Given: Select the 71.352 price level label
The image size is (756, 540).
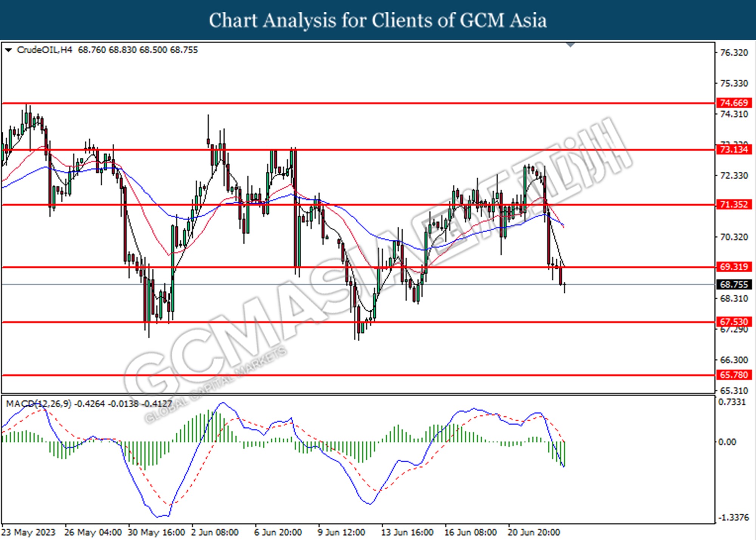Looking at the screenshot, I should tap(734, 205).
